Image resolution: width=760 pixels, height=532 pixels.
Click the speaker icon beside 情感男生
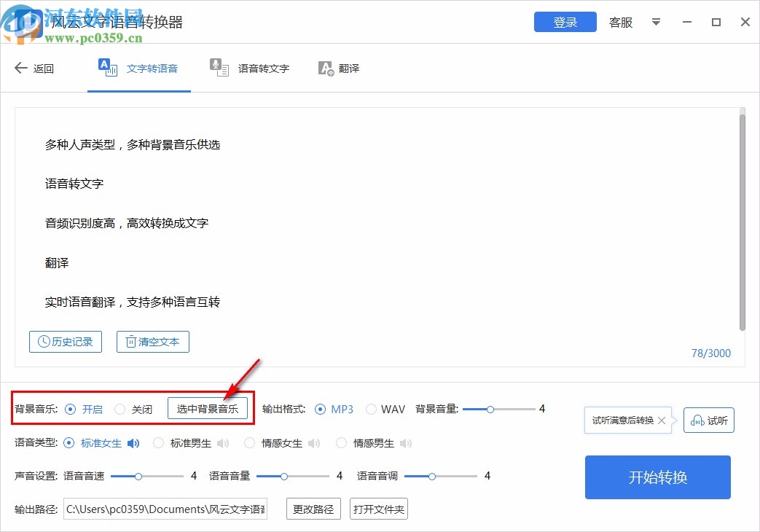tap(406, 442)
